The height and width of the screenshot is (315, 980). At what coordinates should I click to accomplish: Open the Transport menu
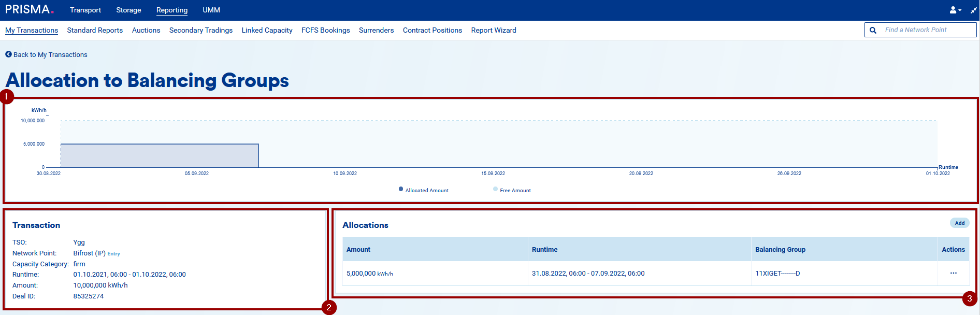click(x=85, y=10)
